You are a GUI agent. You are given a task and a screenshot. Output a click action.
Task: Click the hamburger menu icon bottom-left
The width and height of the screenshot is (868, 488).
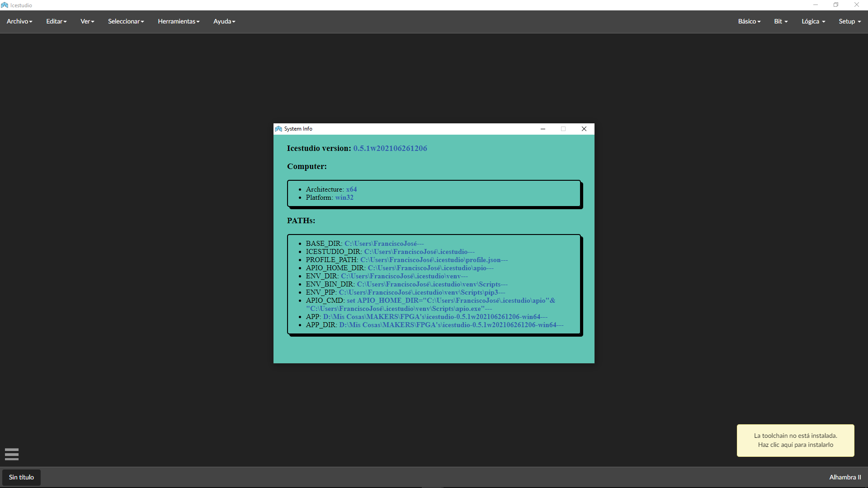[11, 454]
